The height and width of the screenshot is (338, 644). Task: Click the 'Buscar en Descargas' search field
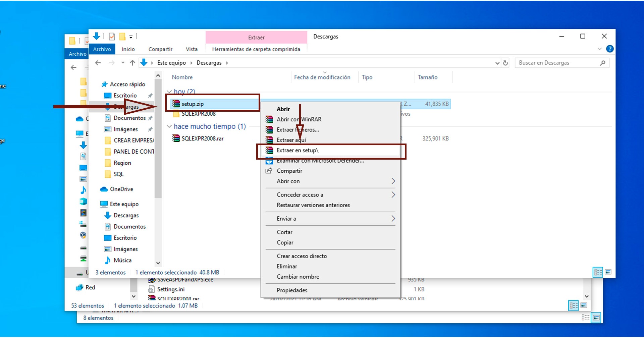click(x=557, y=63)
